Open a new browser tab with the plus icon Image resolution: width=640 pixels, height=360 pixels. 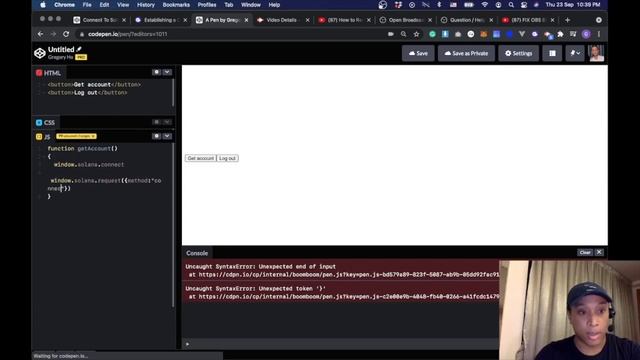tap(567, 20)
